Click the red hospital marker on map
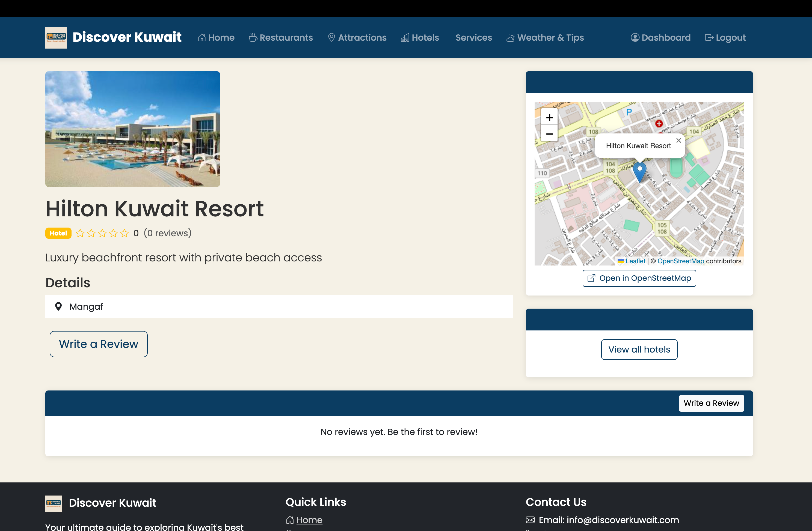Screen dimensions: 812x531 click(659, 123)
